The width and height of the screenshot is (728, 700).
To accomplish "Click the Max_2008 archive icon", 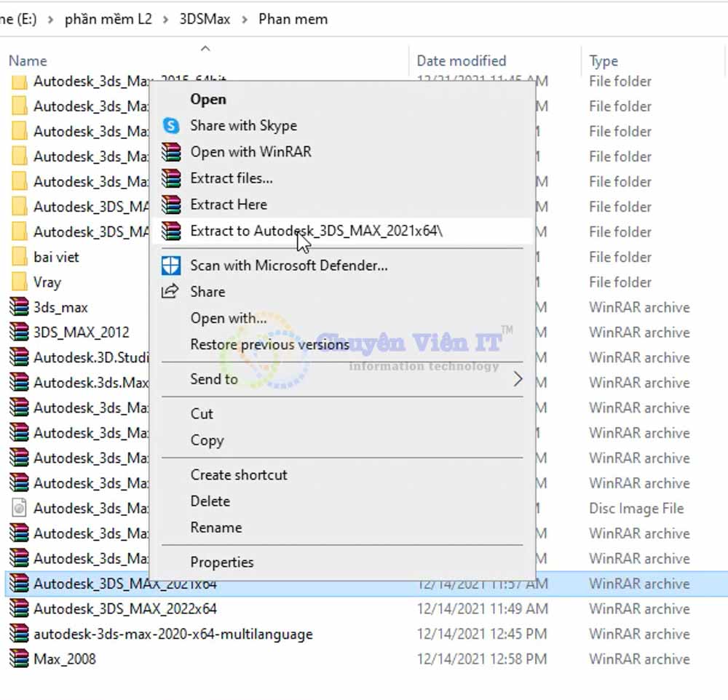I will point(20,659).
